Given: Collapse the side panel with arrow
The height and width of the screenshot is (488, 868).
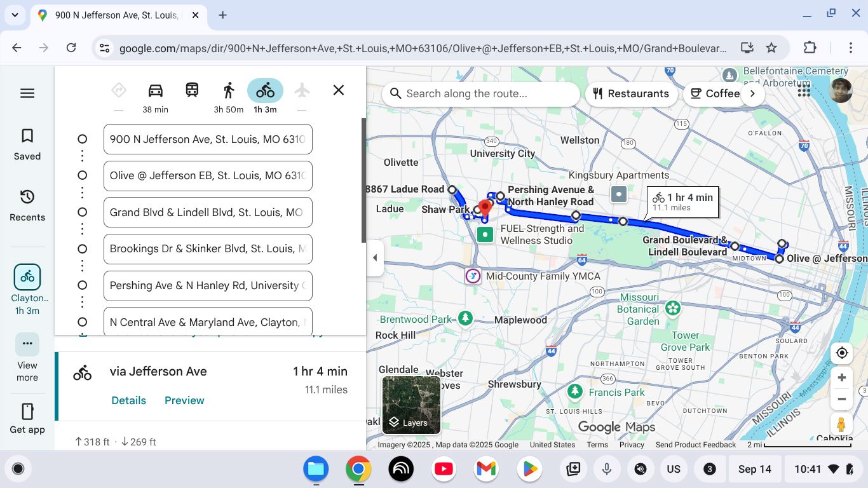Looking at the screenshot, I should click(375, 258).
